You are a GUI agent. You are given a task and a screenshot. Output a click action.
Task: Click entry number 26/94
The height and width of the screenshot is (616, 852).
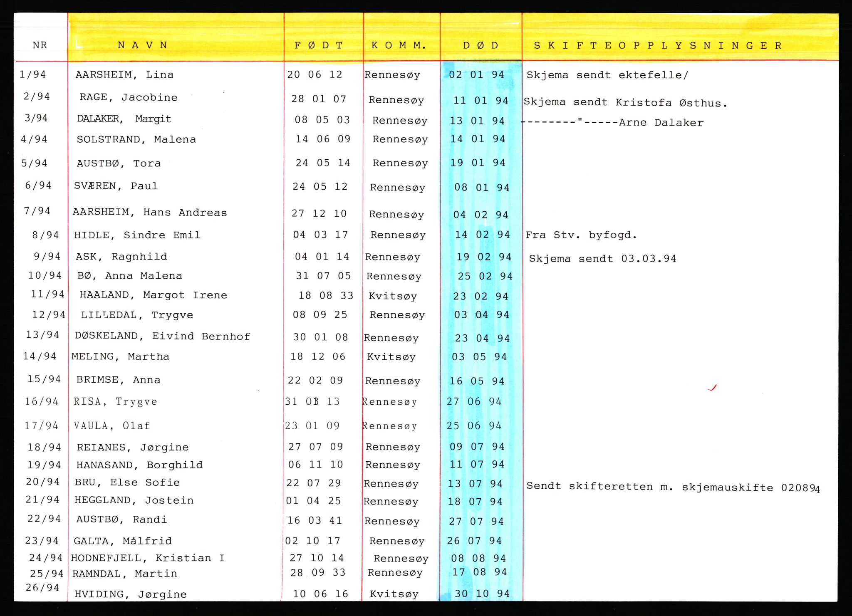pos(42,588)
